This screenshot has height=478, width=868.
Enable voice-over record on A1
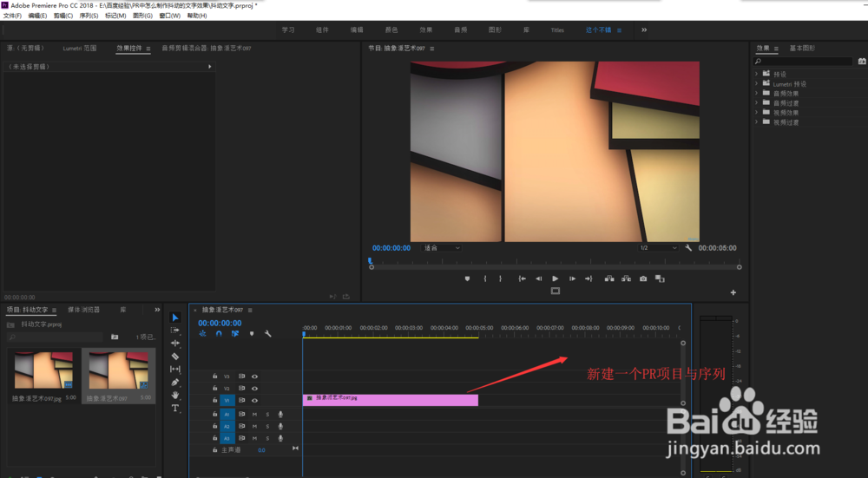(x=280, y=415)
